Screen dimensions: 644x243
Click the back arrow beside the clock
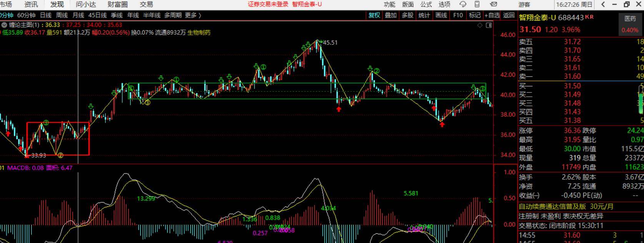pyautogui.click(x=603, y=4)
